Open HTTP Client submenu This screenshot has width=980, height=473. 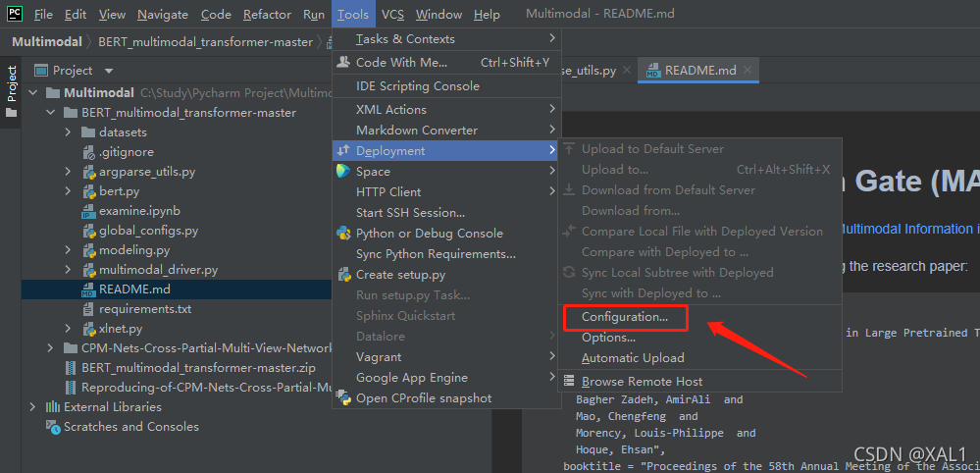446,191
